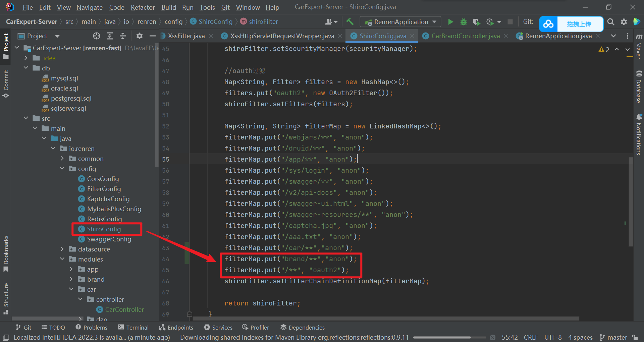Expand the app module folder
The image size is (644, 342).
71,269
